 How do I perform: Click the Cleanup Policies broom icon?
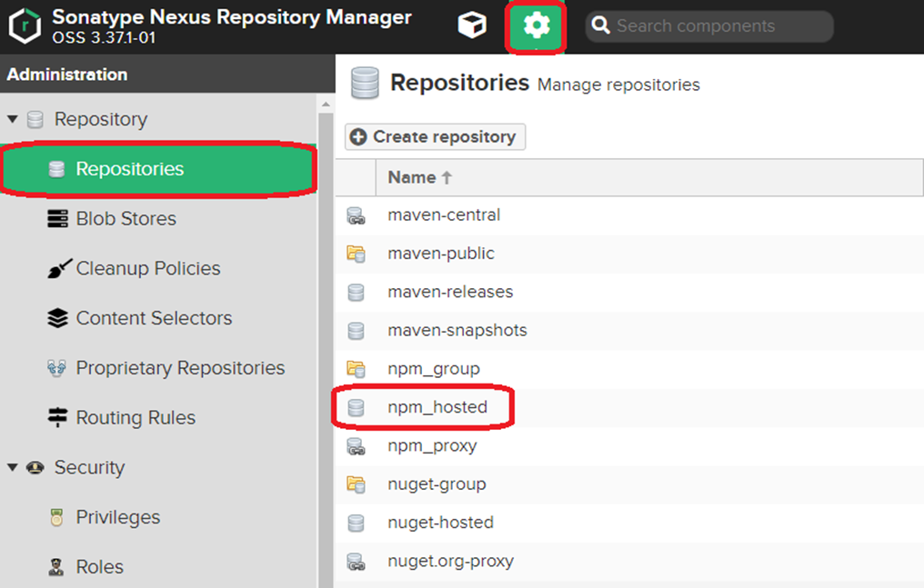59,268
